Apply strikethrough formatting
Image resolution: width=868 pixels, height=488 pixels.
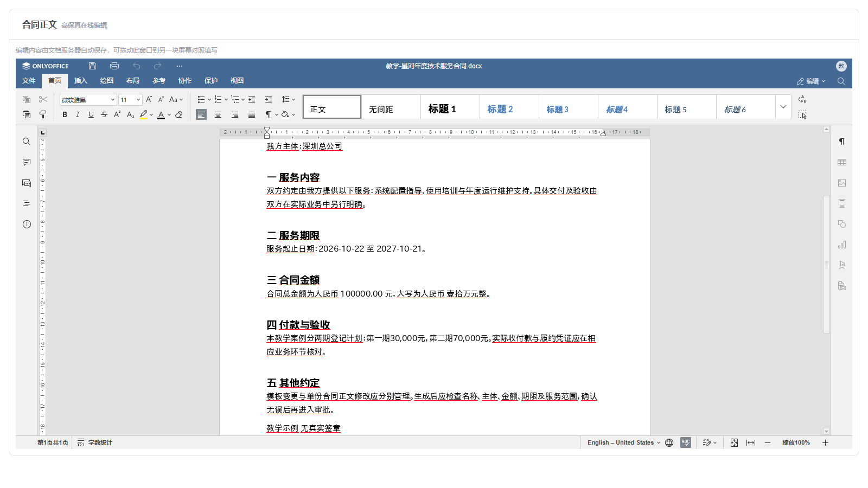[x=104, y=114]
